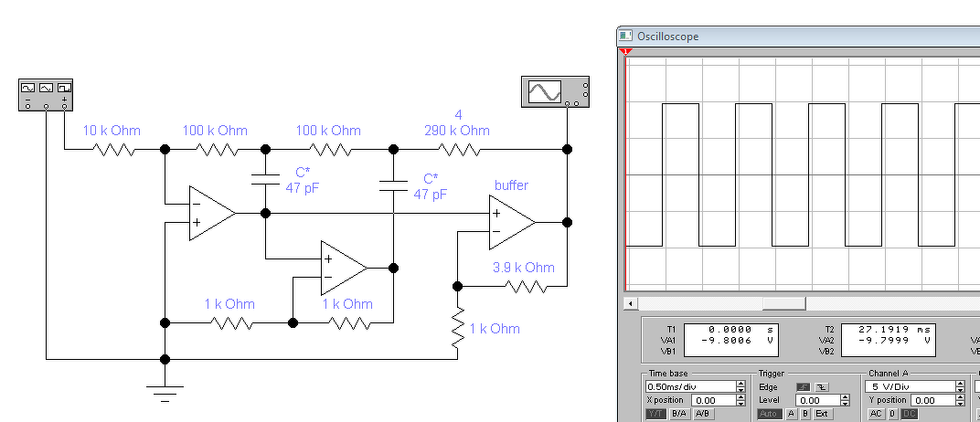The width and height of the screenshot is (980, 422).
Task: Switch to B/A display mode
Action: tap(679, 414)
